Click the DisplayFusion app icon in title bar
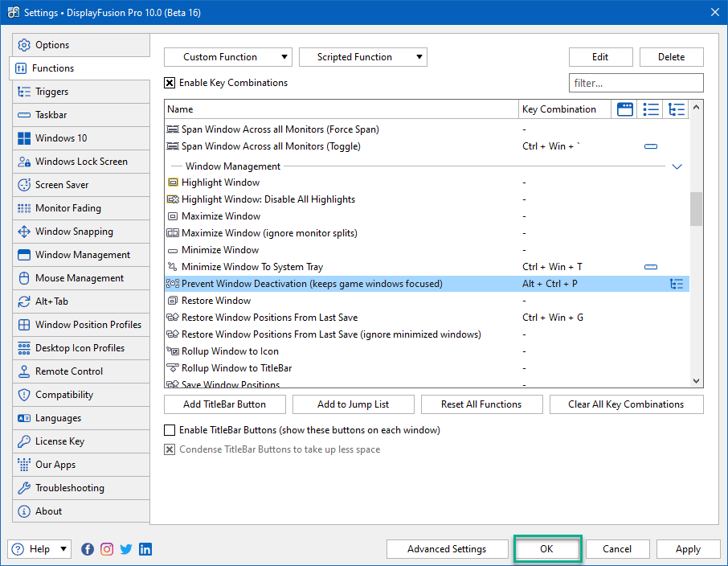Image resolution: width=728 pixels, height=566 pixels. [x=14, y=12]
